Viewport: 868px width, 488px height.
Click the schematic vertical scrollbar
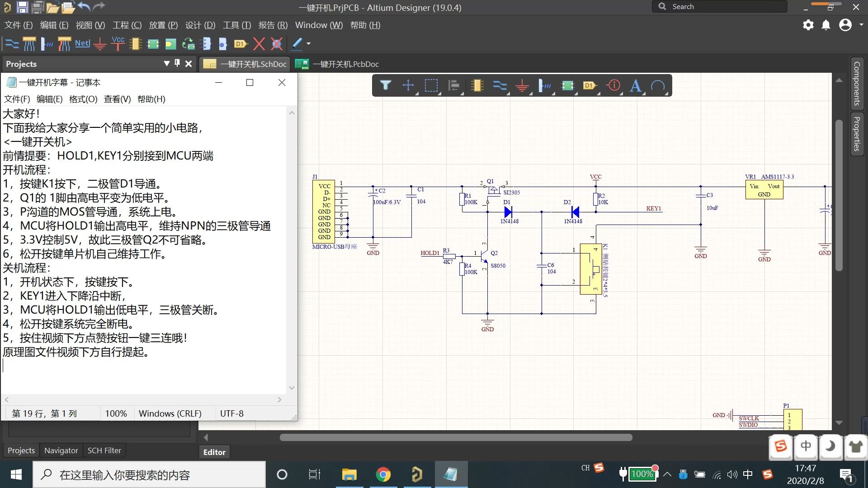click(839, 195)
